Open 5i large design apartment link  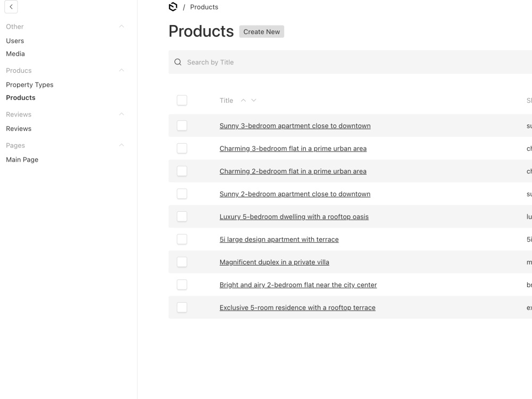pos(279,239)
